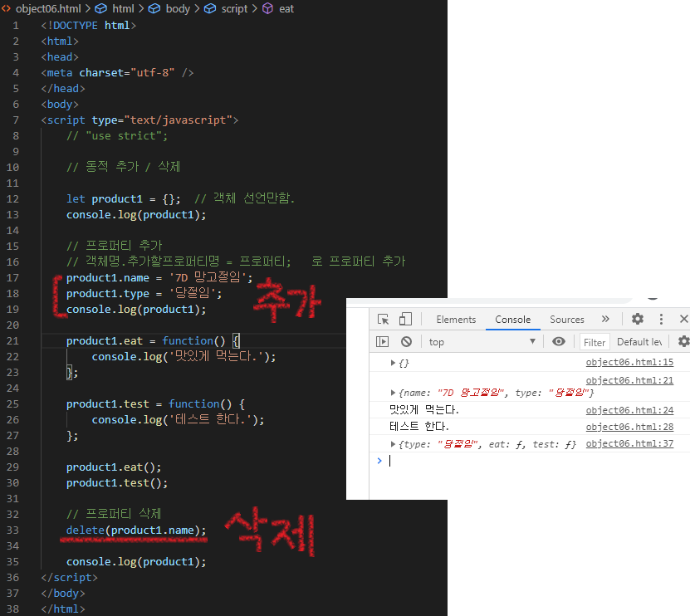Screen dimensions: 690x616
Task: Click the 'product1.eat = function()' line
Action: point(153,341)
